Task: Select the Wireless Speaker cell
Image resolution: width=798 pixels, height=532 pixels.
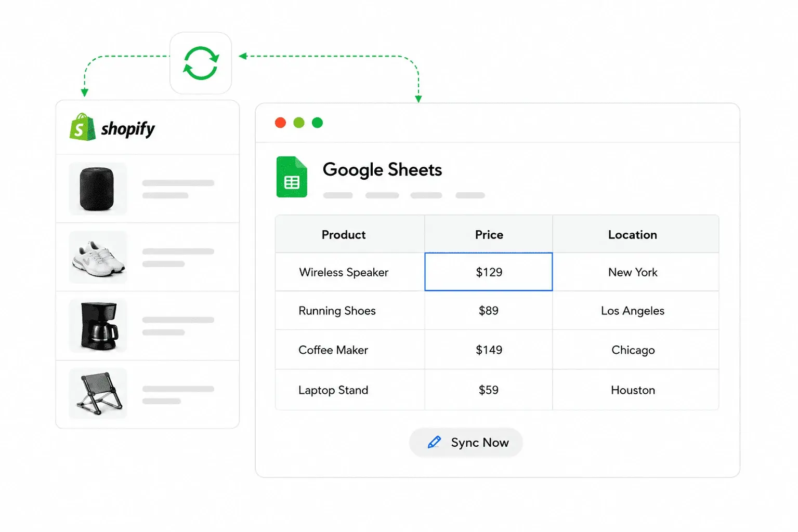Action: pyautogui.click(x=350, y=272)
